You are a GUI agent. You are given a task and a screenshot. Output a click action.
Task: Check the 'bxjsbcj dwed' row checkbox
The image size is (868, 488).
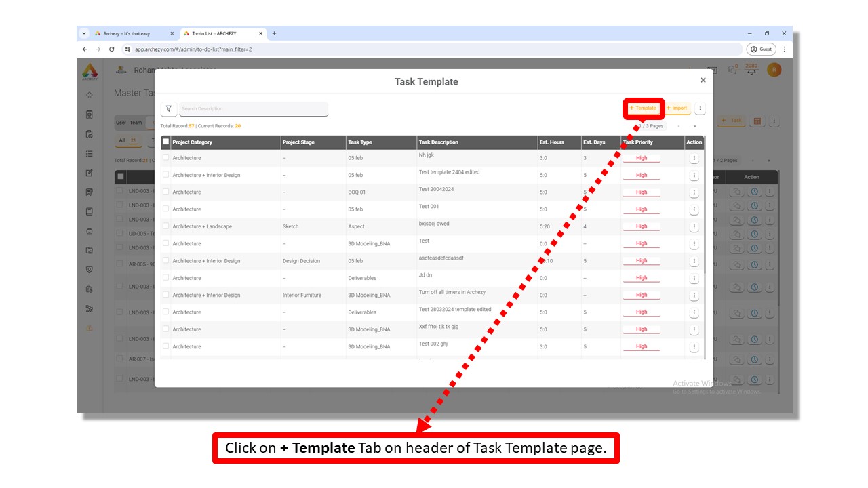165,226
